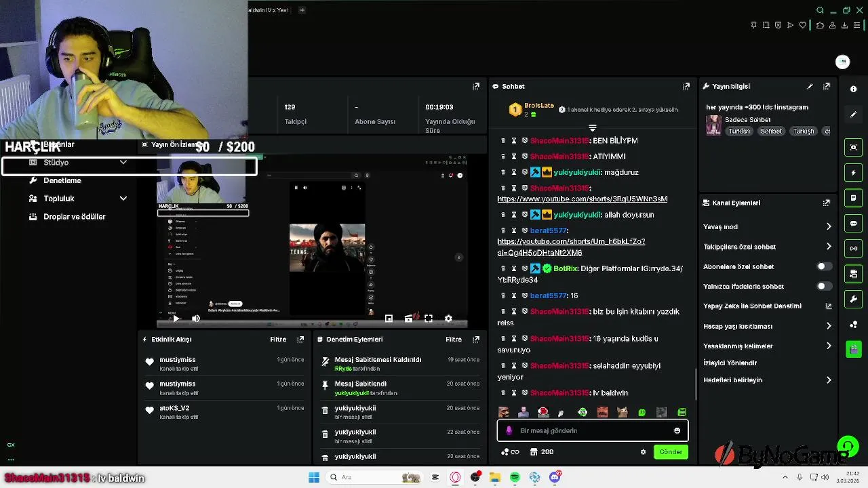868x488 pixels.
Task: Click browser search magnifier at top
Action: [820, 10]
